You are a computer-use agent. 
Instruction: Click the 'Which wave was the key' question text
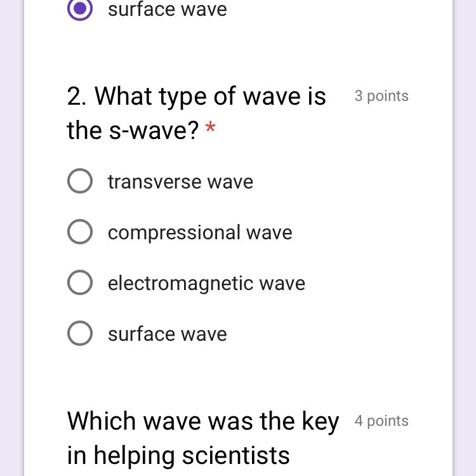point(203,422)
